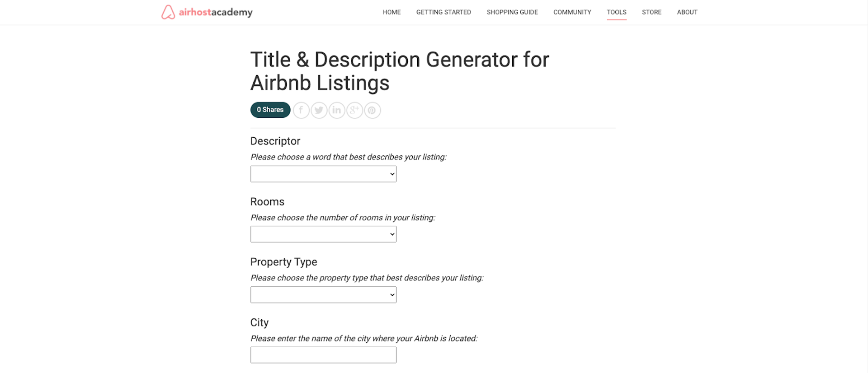The width and height of the screenshot is (868, 373).
Task: Pin this page to Pinterest
Action: pyautogui.click(x=372, y=110)
